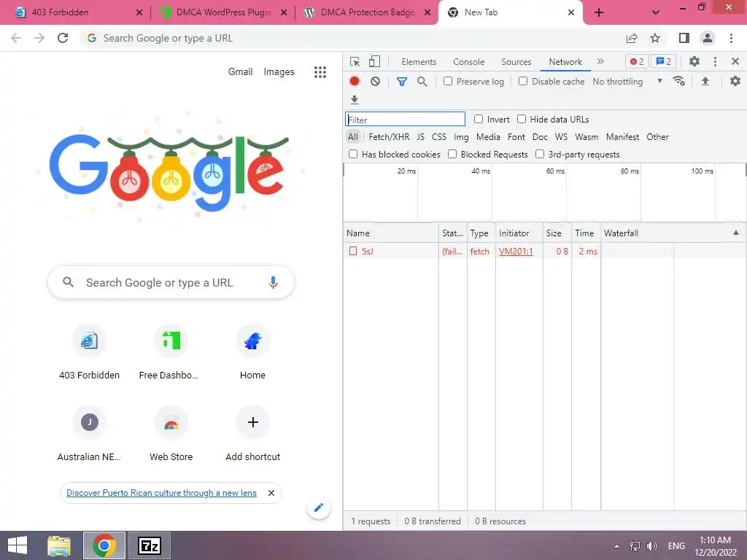
Task: Filter requests by Fetch/XHR type
Action: point(389,137)
